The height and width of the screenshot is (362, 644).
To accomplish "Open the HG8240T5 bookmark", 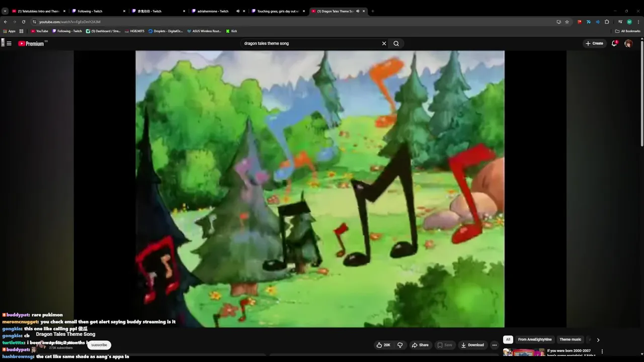I will [x=134, y=31].
